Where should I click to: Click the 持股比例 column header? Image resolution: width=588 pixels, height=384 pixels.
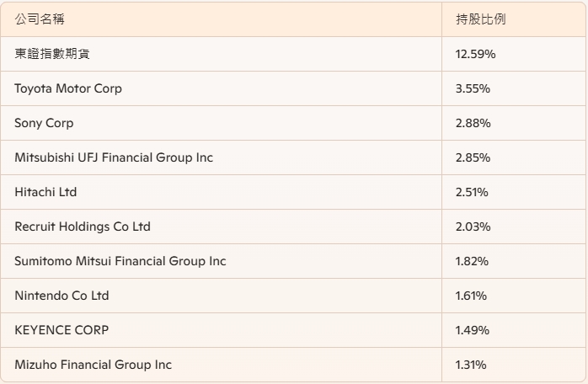(480, 19)
